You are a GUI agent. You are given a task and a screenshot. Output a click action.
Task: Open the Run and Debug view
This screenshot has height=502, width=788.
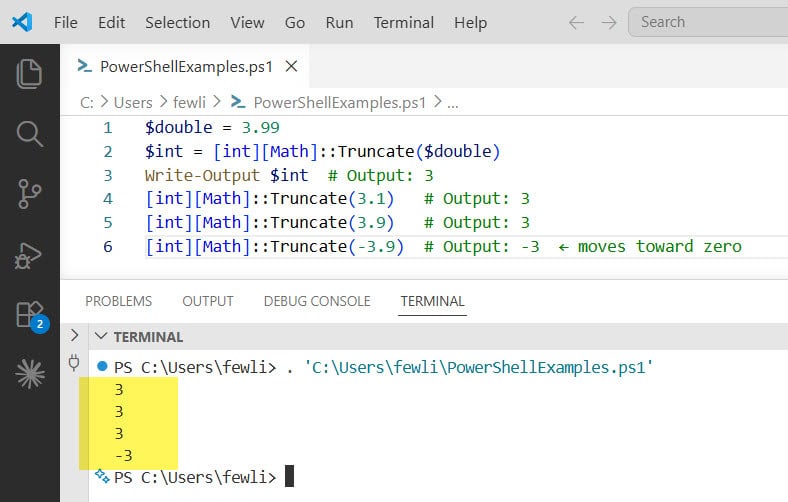tap(28, 255)
